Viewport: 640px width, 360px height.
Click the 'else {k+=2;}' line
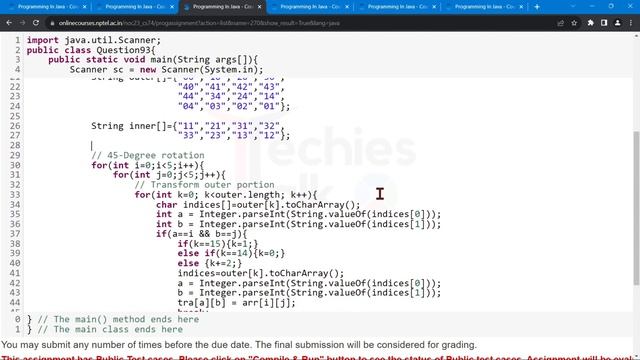point(210,263)
